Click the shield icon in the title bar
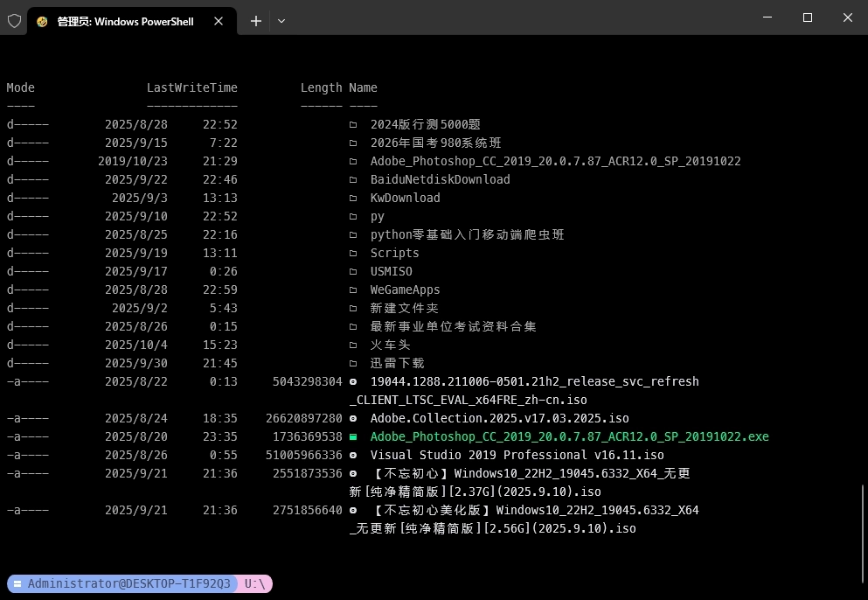The image size is (868, 600). [x=14, y=20]
